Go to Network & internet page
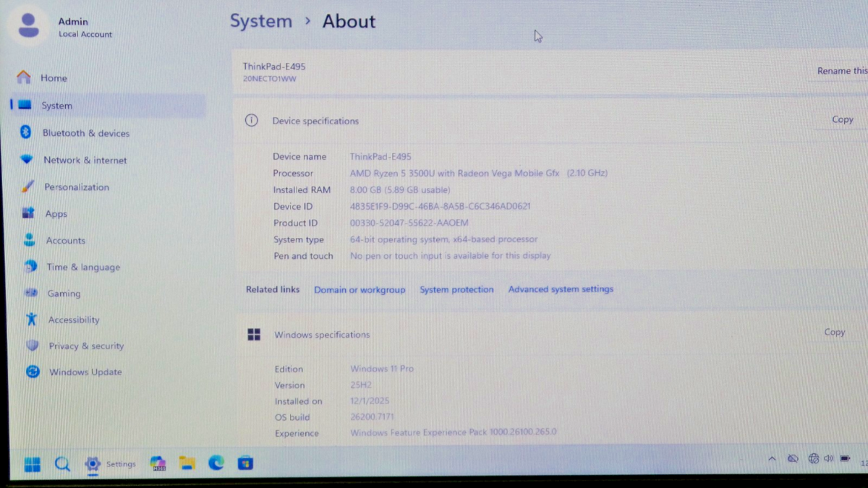The width and height of the screenshot is (868, 488). tap(84, 160)
